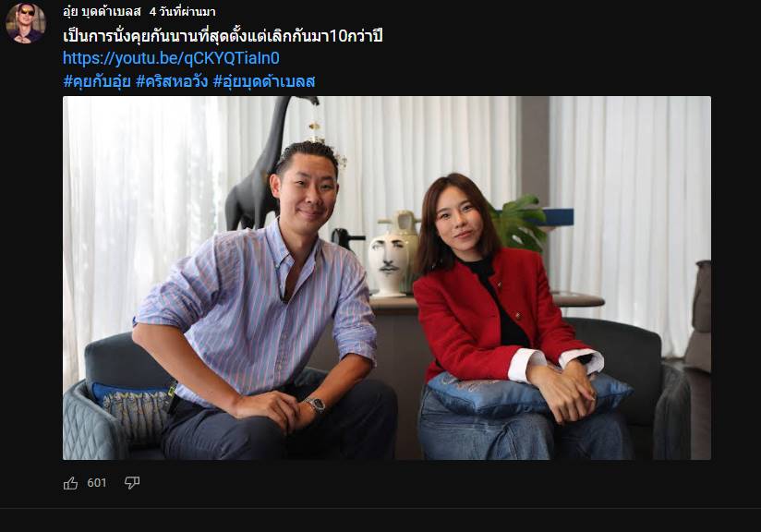Image resolution: width=761 pixels, height=532 pixels.
Task: Open hashtag #คุยกับอุ๋ย
Action: [x=97, y=81]
